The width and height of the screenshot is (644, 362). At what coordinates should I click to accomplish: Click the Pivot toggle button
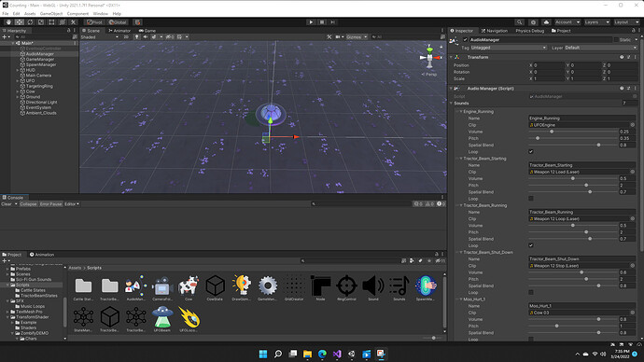pyautogui.click(x=94, y=22)
